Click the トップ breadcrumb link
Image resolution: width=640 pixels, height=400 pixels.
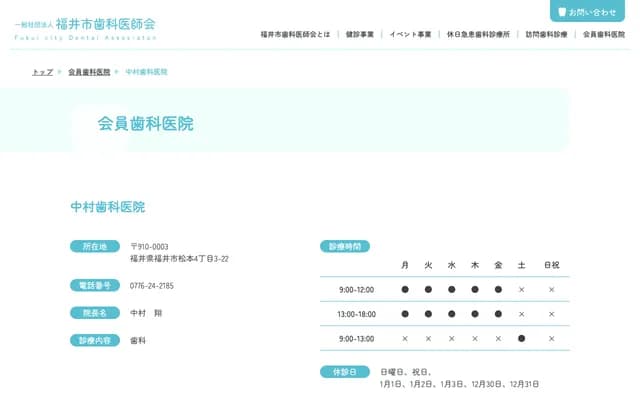(42, 72)
